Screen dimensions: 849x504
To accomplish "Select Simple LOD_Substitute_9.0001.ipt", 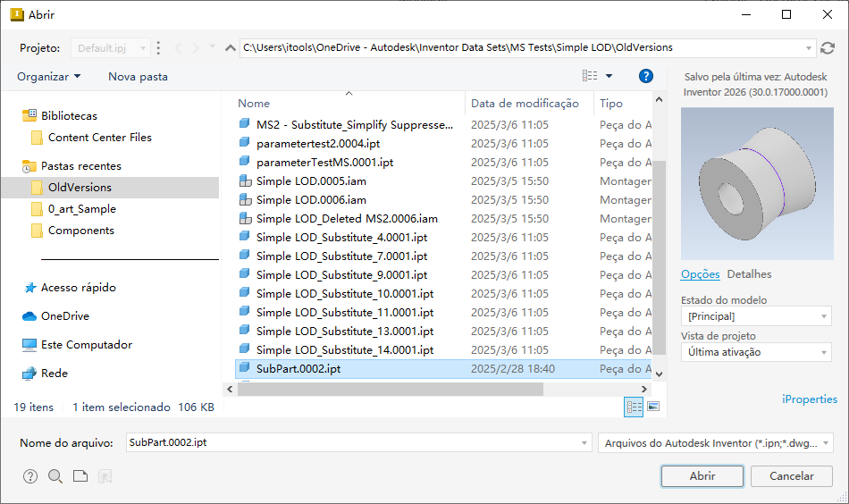I will coord(341,275).
